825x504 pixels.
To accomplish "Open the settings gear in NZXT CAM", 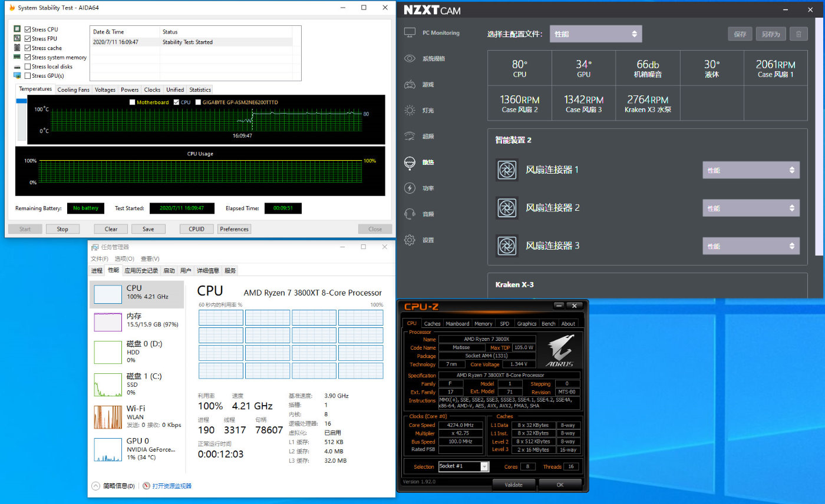I will [x=410, y=240].
